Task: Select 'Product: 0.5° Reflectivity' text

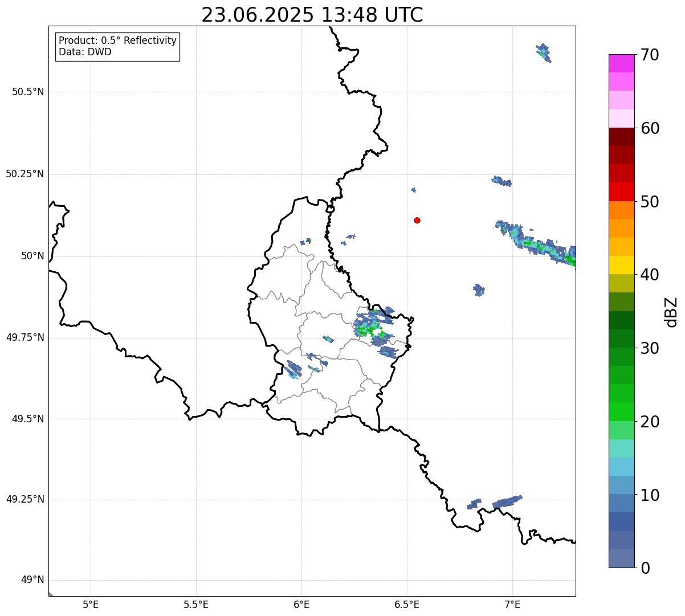Action: [118, 41]
